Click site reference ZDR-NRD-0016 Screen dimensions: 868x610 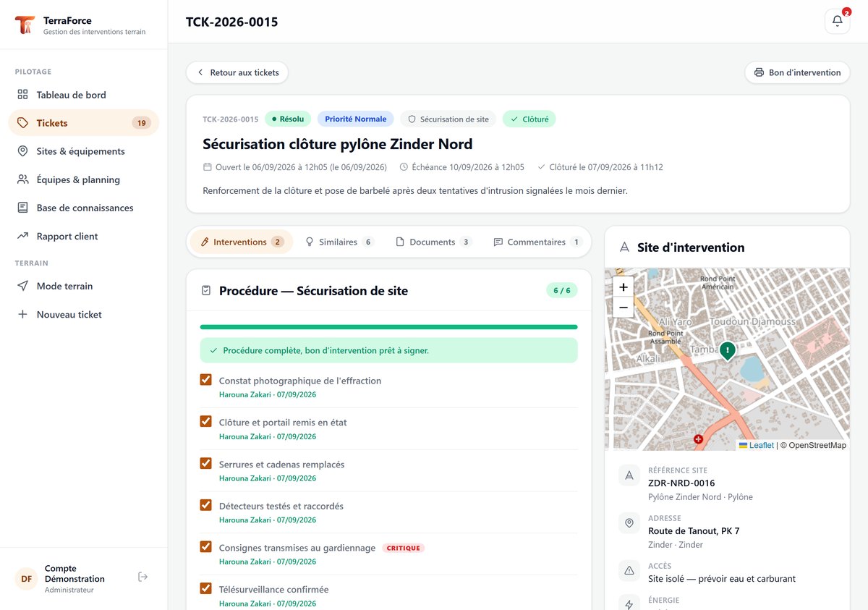tap(681, 483)
